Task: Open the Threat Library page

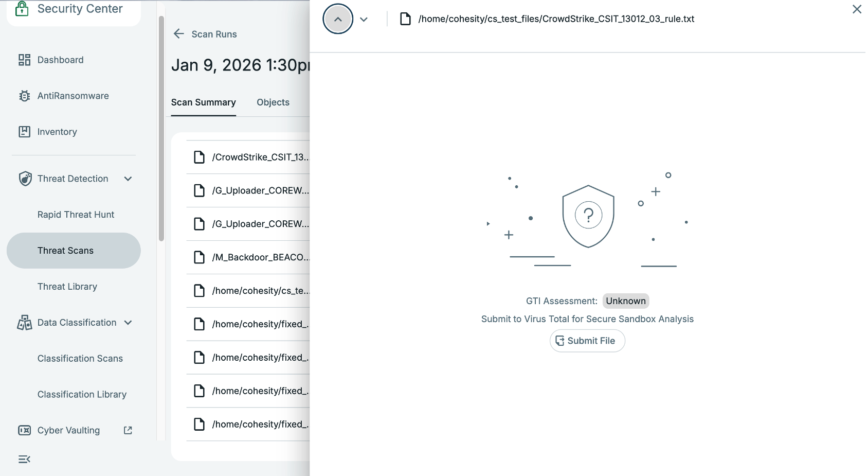Action: click(x=67, y=287)
